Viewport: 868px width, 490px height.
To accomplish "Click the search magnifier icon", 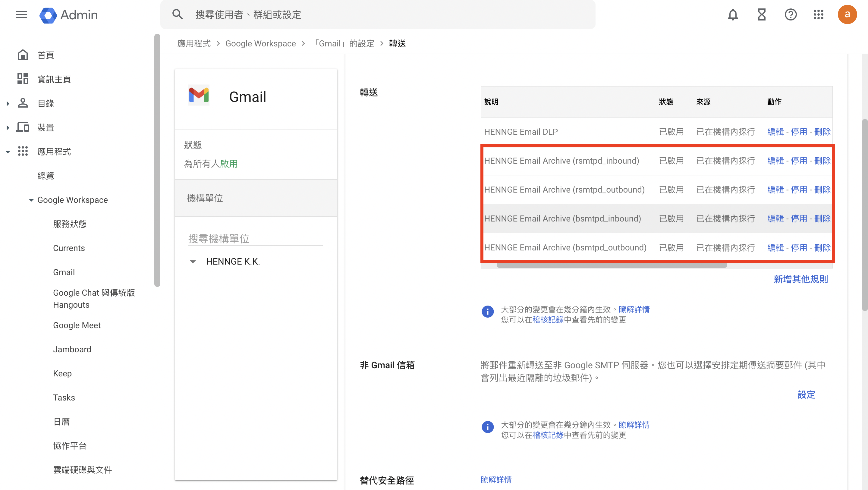I will pyautogui.click(x=177, y=14).
